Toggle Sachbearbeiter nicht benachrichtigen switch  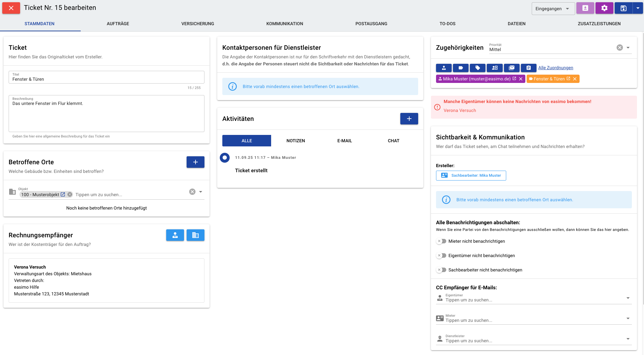click(x=441, y=270)
